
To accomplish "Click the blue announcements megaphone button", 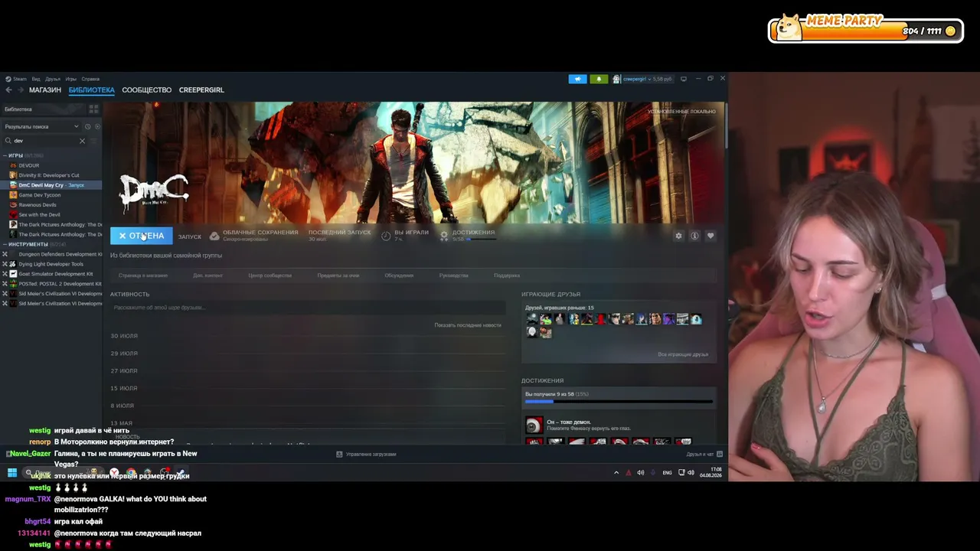I will pos(577,79).
